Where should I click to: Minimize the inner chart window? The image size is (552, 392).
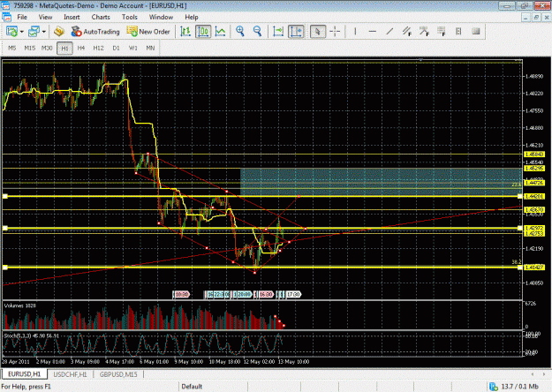click(x=526, y=18)
